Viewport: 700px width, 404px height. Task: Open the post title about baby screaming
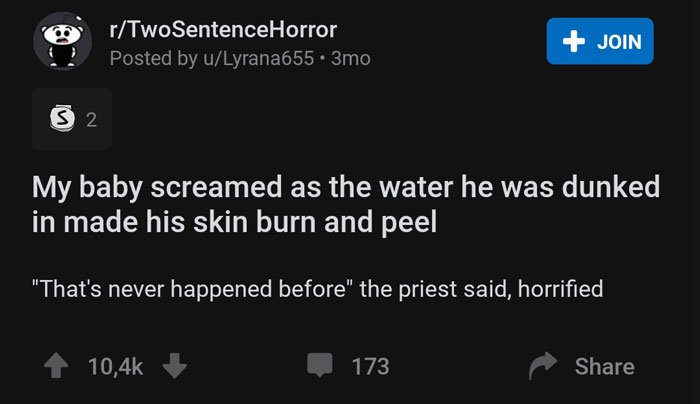pos(346,204)
